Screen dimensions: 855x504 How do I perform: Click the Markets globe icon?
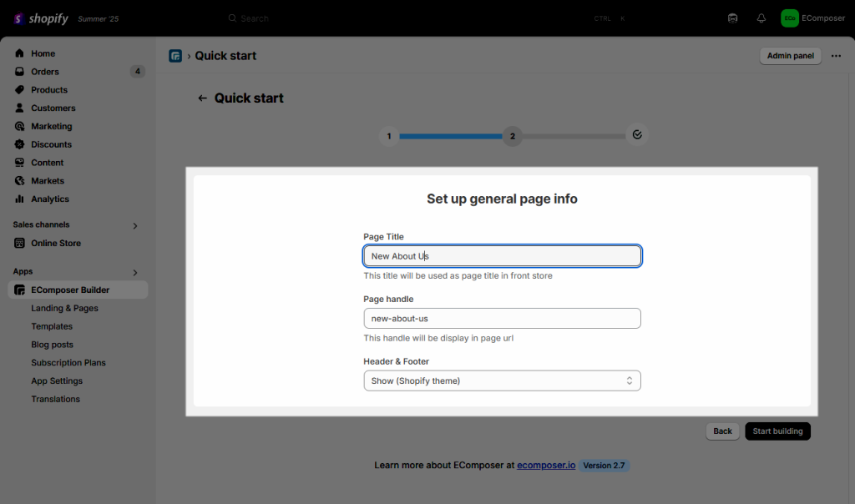coord(20,180)
